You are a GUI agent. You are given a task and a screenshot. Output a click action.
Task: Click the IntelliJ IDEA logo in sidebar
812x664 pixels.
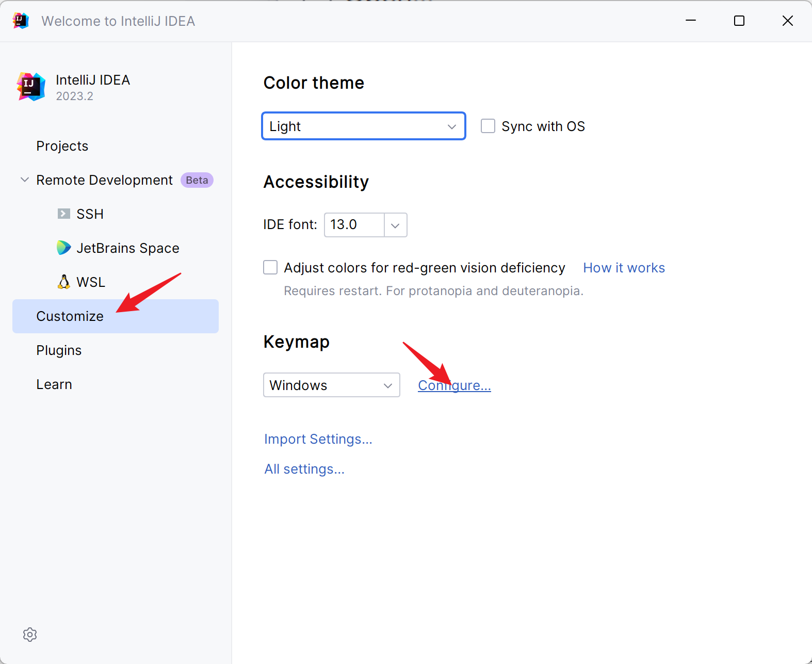pyautogui.click(x=31, y=87)
